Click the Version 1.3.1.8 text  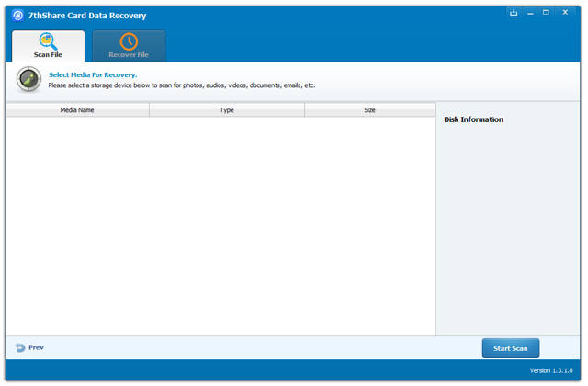click(551, 370)
